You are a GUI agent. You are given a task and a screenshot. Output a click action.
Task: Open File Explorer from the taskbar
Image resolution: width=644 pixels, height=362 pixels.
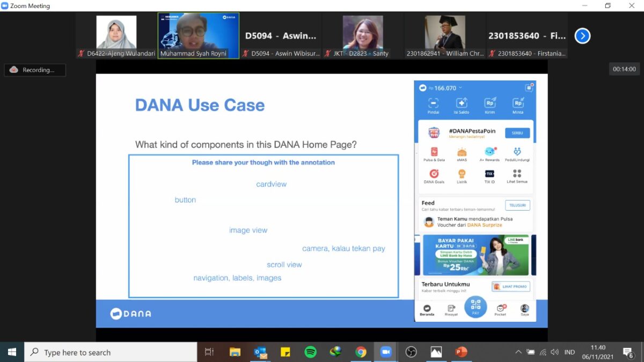click(x=235, y=352)
